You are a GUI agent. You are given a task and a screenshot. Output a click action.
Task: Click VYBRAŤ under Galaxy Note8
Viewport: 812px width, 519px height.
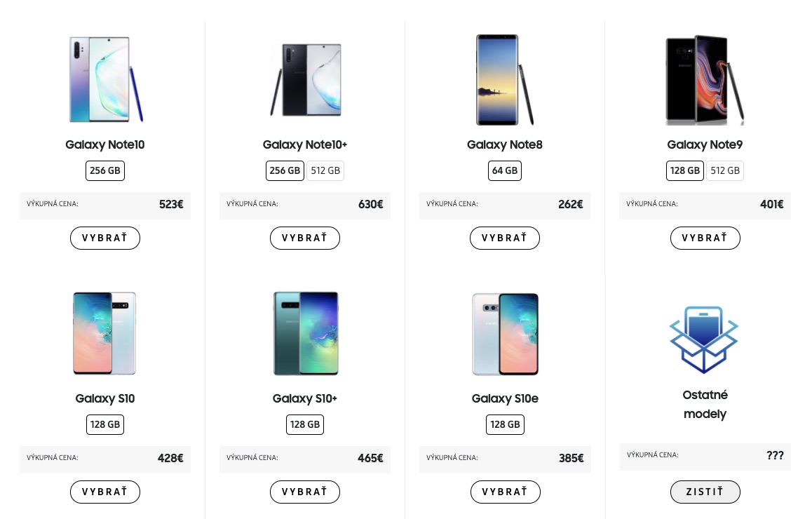tap(505, 238)
